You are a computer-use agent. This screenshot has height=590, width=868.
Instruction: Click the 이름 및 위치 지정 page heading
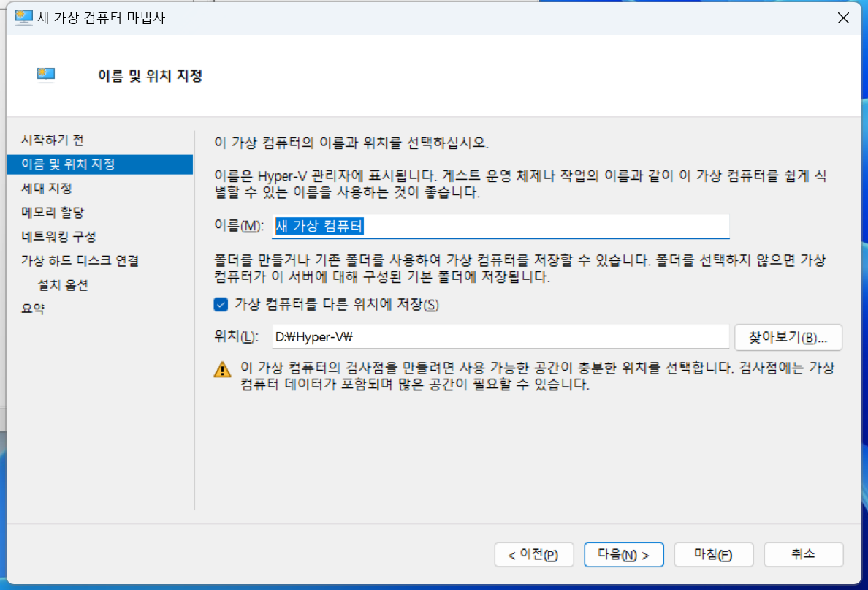[x=150, y=76]
